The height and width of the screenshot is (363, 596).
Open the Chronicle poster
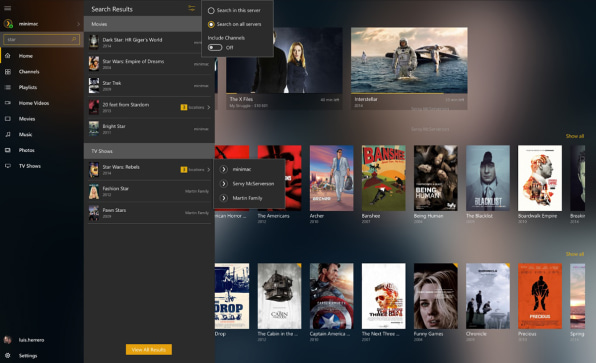click(x=488, y=296)
